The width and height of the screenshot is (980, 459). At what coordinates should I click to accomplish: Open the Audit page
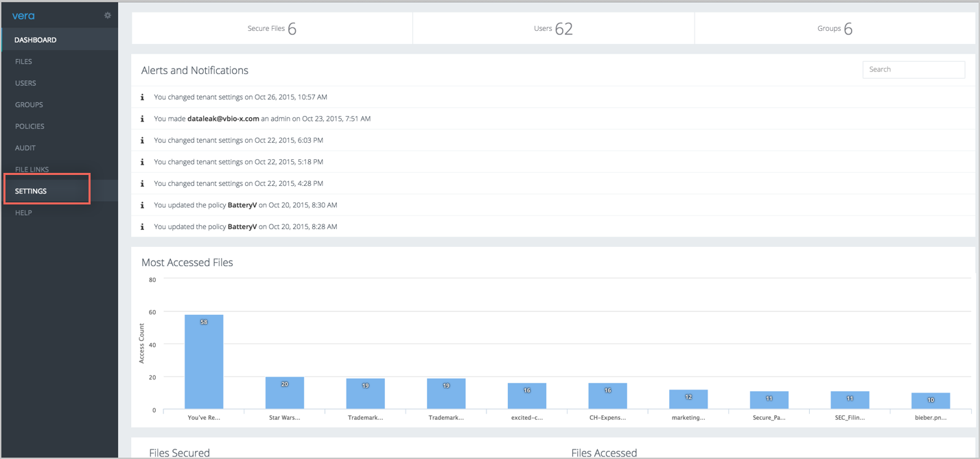tap(25, 148)
